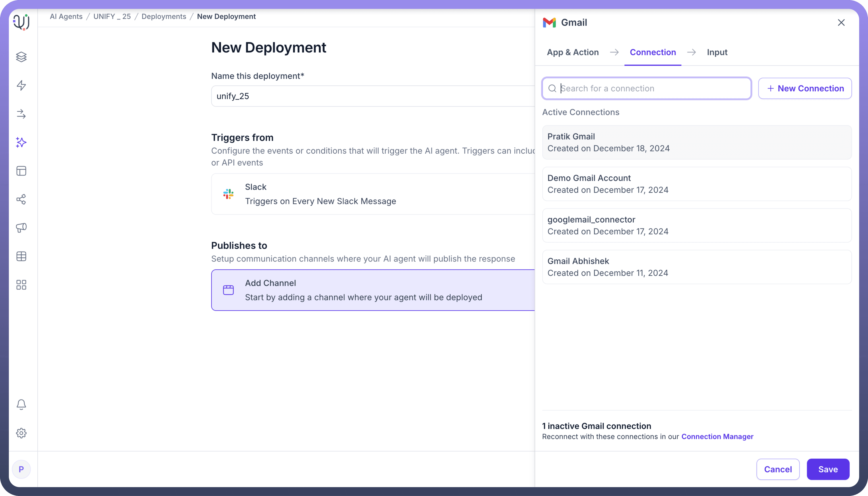Open the notifications bell icon

point(21,404)
